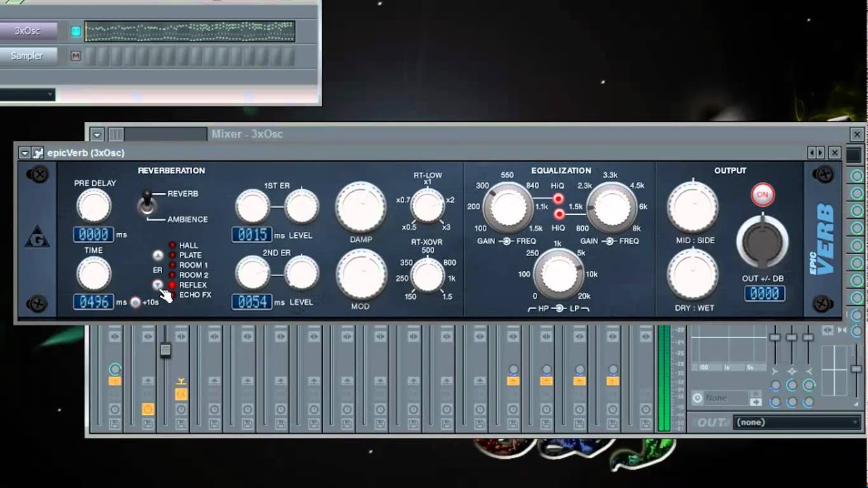This screenshot has height=488, width=868.
Task: Click the Mixer view layout icon
Action: click(x=116, y=134)
